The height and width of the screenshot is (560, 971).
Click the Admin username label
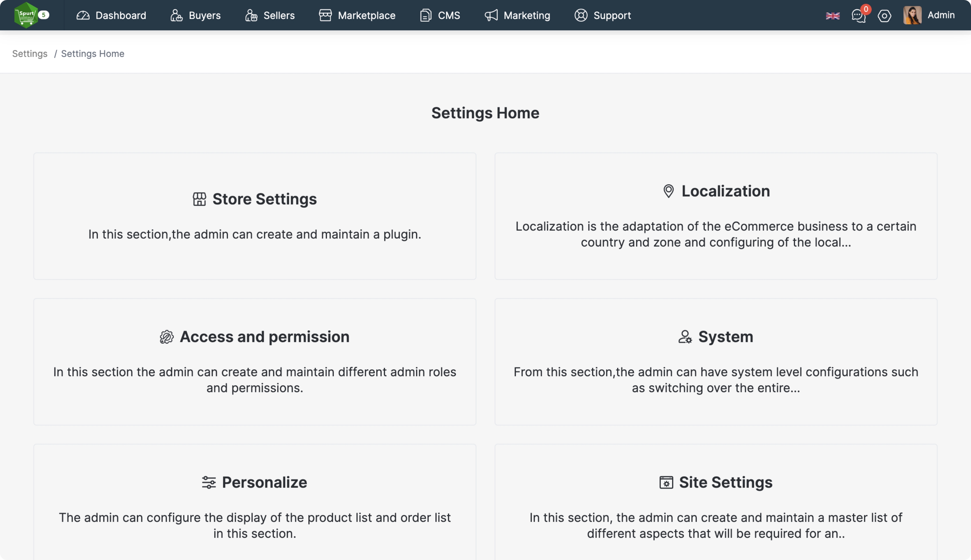(x=941, y=15)
